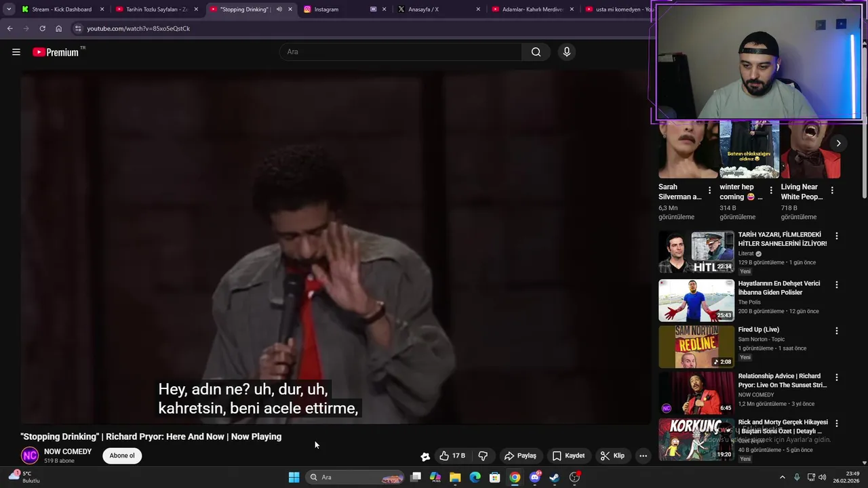Open OBS Studio taskbar icon

point(574,477)
